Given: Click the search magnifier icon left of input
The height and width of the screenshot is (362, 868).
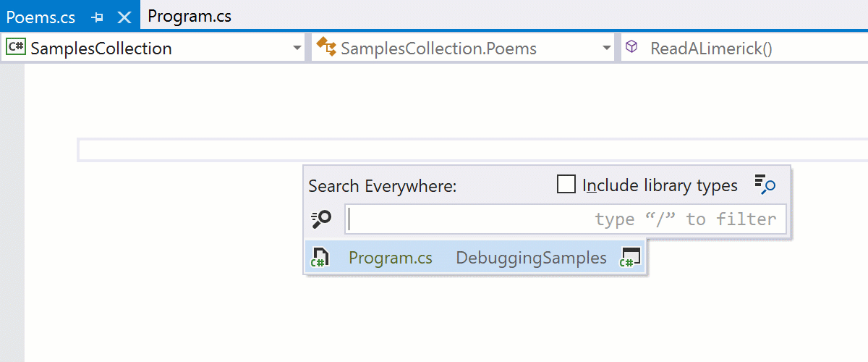Looking at the screenshot, I should [321, 219].
